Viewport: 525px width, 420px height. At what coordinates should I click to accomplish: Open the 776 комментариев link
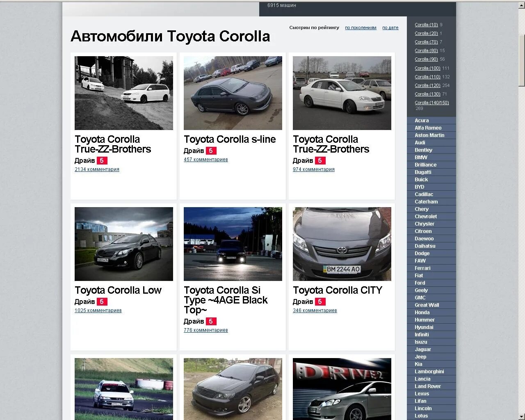[206, 330]
